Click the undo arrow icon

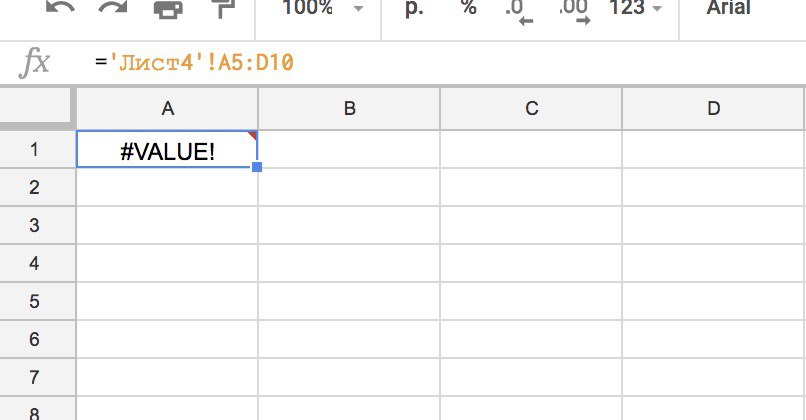(x=60, y=9)
